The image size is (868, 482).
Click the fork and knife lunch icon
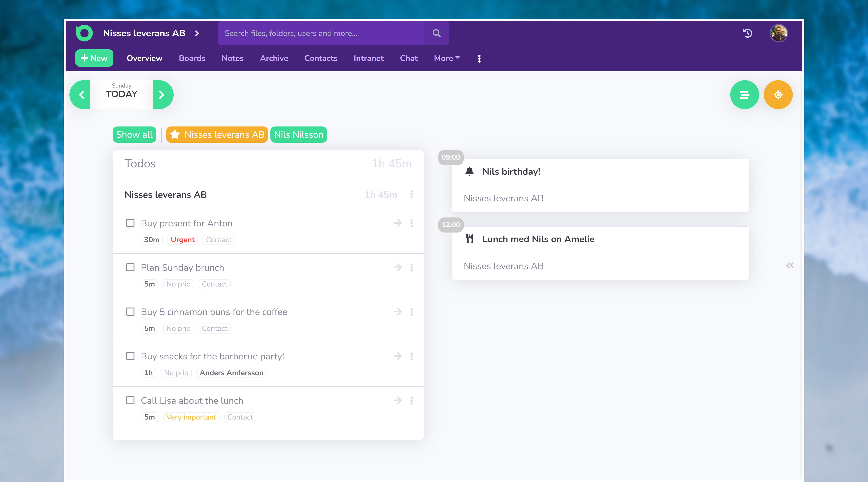tap(469, 239)
